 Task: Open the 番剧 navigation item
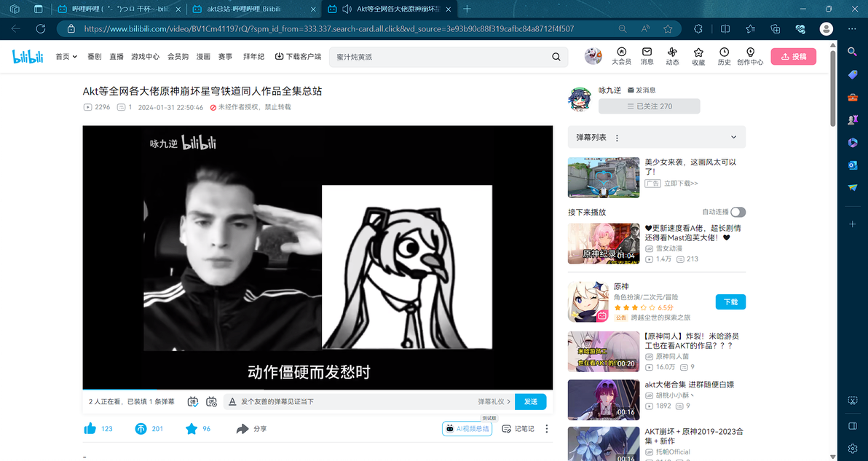coord(94,57)
